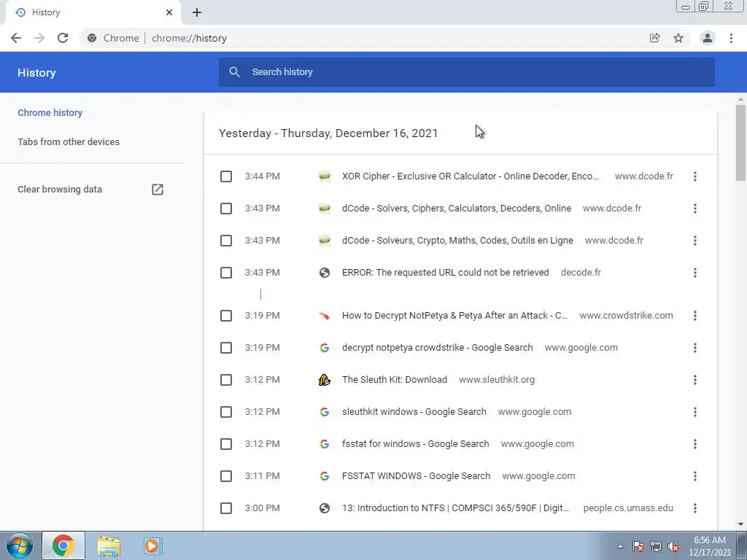Open Tabs from other devices
747x560 pixels.
tap(69, 142)
